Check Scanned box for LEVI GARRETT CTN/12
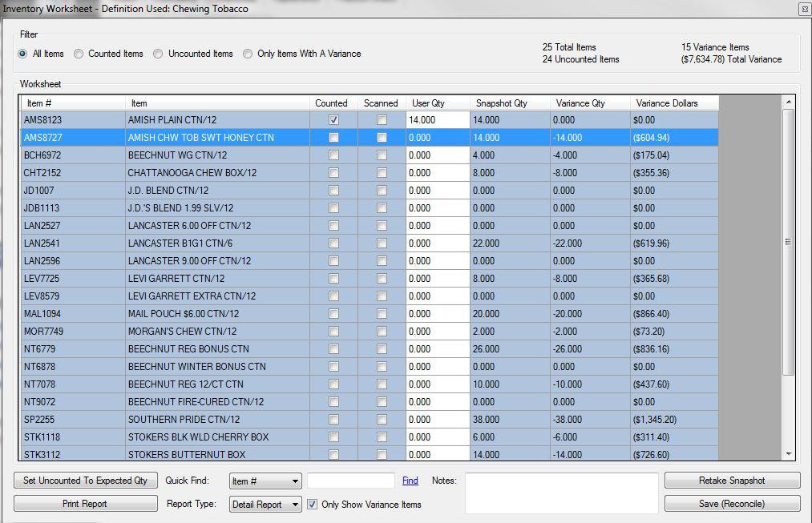 click(382, 278)
